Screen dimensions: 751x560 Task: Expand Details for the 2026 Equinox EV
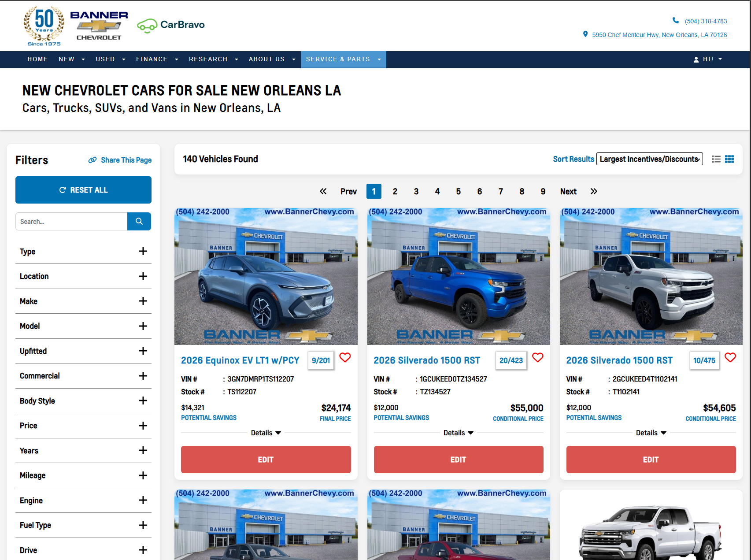click(266, 433)
